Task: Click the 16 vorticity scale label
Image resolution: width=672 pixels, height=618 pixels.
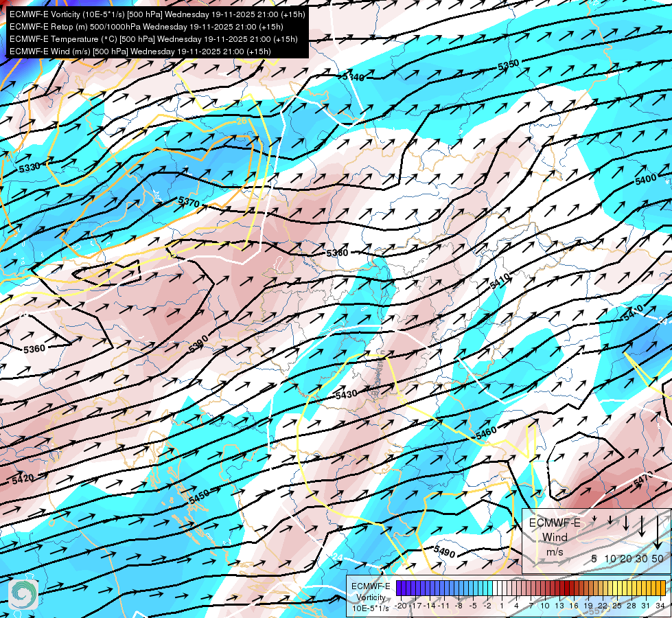Action: click(x=574, y=606)
